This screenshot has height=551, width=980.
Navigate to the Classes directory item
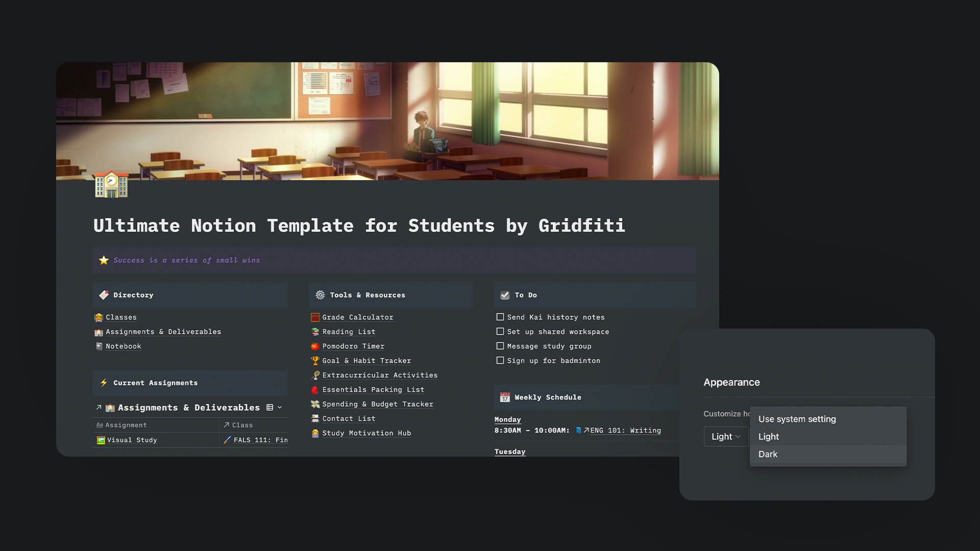121,317
